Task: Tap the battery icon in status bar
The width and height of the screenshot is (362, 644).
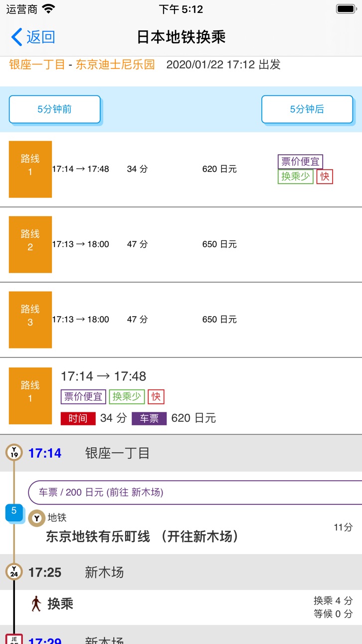Action: [346, 9]
